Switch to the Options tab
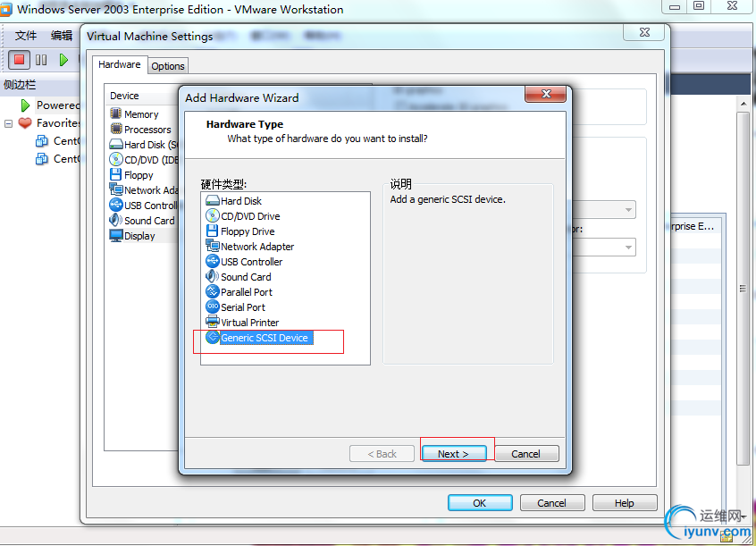This screenshot has width=756, height=546. pos(168,66)
